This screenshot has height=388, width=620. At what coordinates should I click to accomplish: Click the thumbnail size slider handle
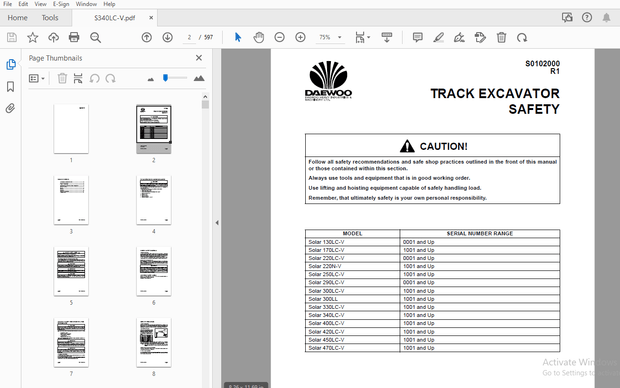point(165,78)
